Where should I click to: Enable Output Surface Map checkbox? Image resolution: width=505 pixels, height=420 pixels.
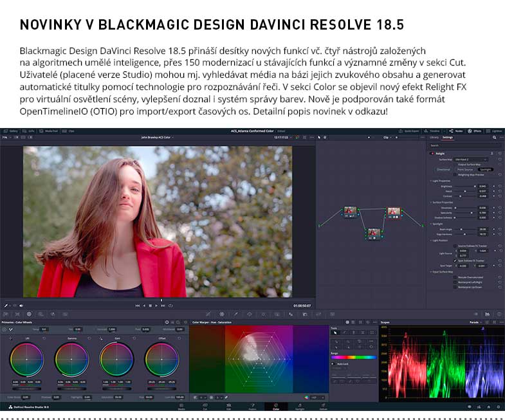point(455,165)
